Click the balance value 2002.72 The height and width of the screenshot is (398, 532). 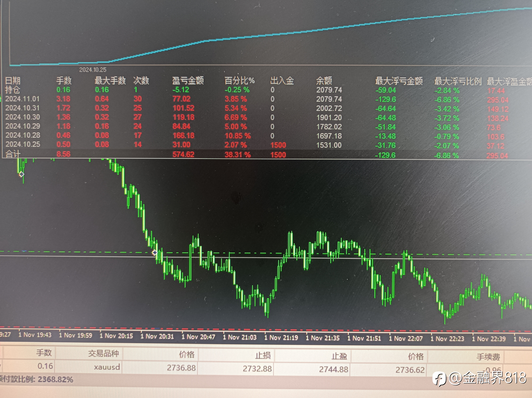click(329, 108)
